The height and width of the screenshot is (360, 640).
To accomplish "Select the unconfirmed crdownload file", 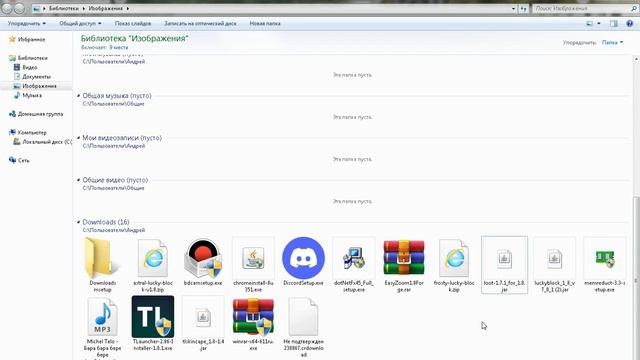I will tap(303, 317).
